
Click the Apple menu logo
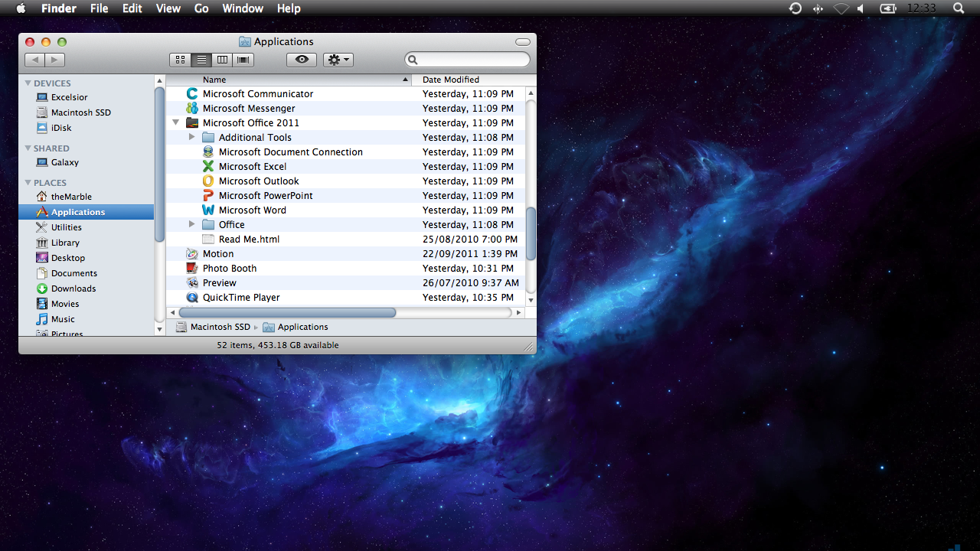21,8
